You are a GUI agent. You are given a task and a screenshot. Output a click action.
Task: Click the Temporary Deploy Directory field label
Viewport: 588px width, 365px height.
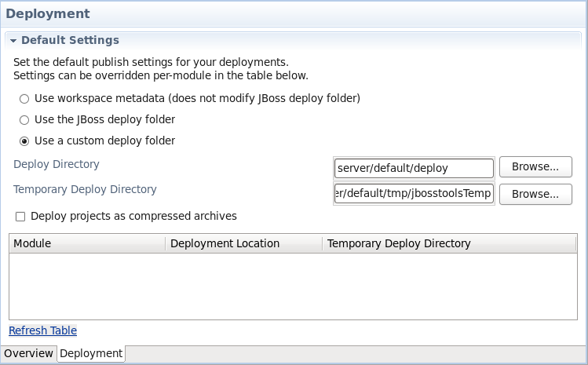(x=85, y=189)
